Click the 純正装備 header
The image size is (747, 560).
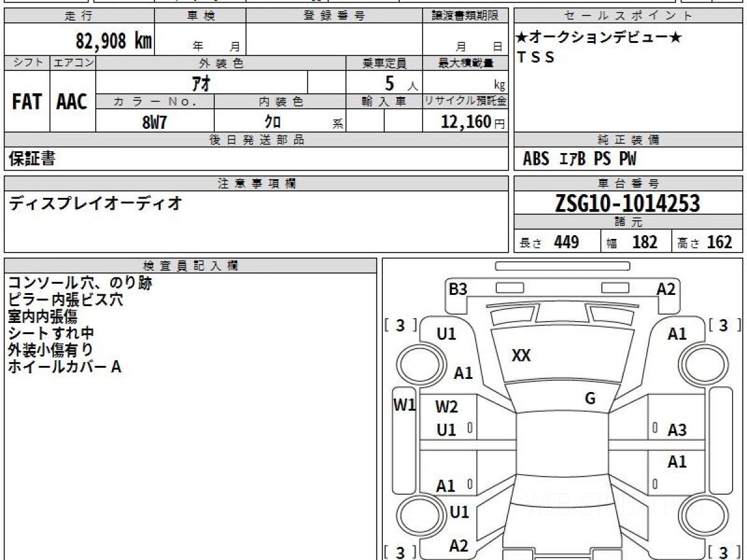[629, 140]
